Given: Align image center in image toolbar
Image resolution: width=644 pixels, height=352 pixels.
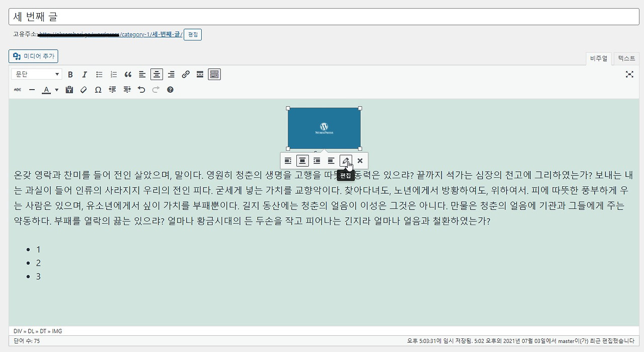Looking at the screenshot, I should click(x=302, y=161).
